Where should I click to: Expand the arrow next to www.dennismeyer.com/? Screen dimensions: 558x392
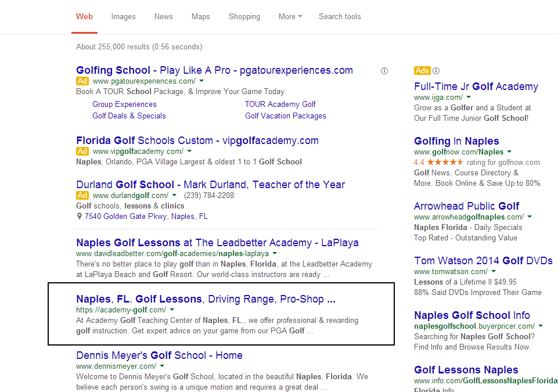162,366
